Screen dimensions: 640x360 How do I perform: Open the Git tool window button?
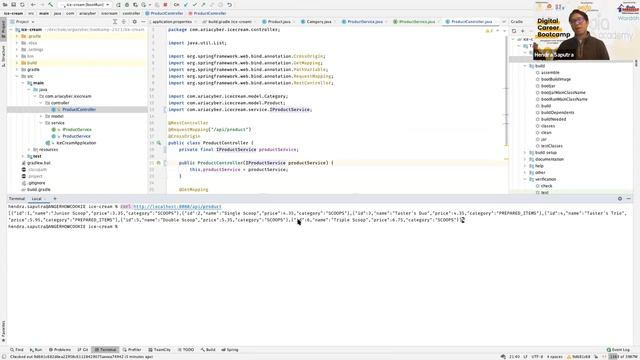[83, 350]
